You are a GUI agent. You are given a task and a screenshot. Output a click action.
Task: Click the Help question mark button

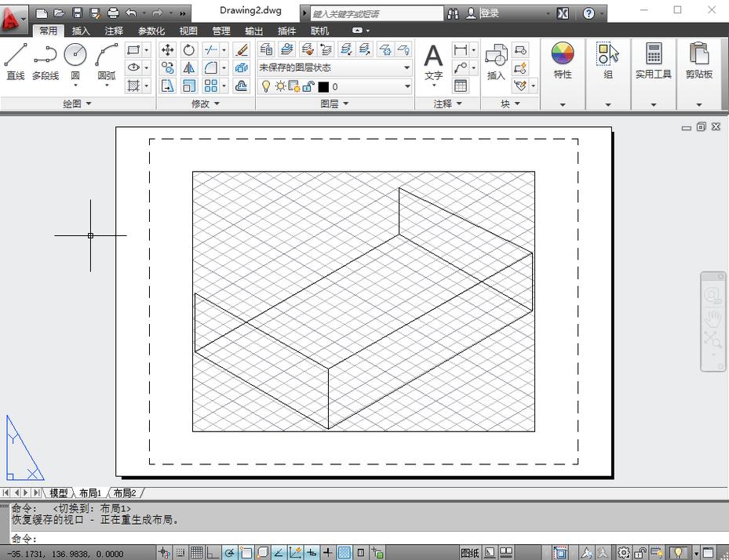point(589,13)
